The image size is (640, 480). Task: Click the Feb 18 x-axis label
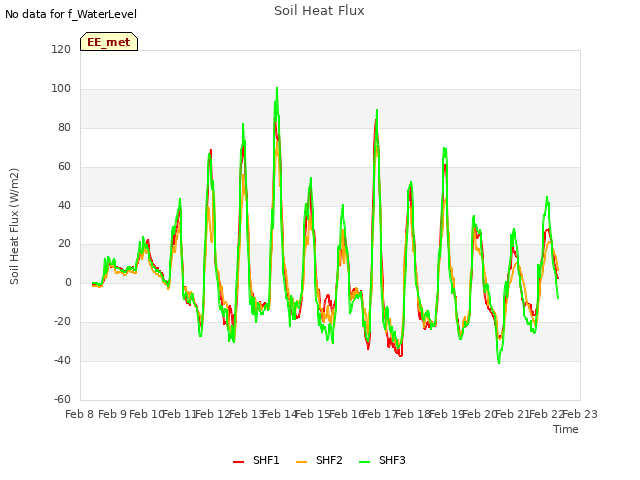[413, 414]
